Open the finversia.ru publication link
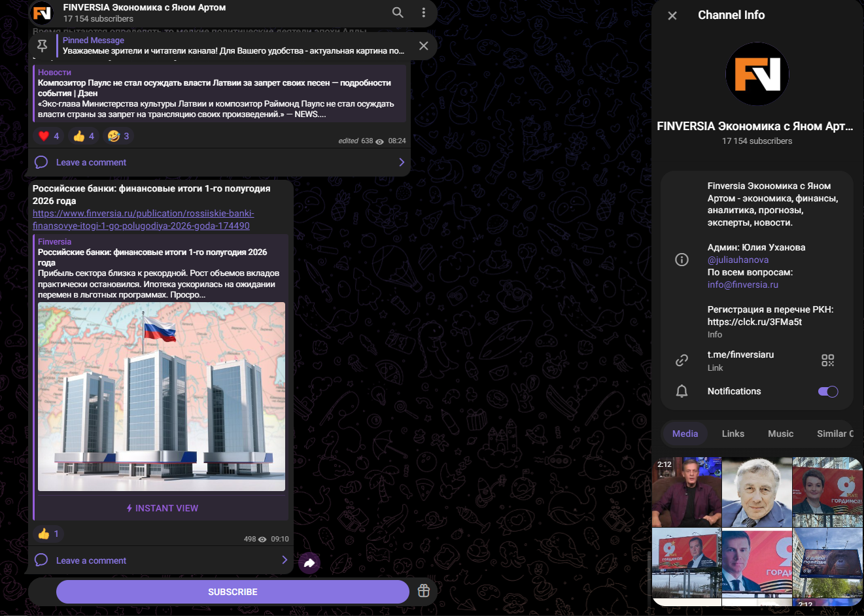This screenshot has height=616, width=864. coord(143,220)
